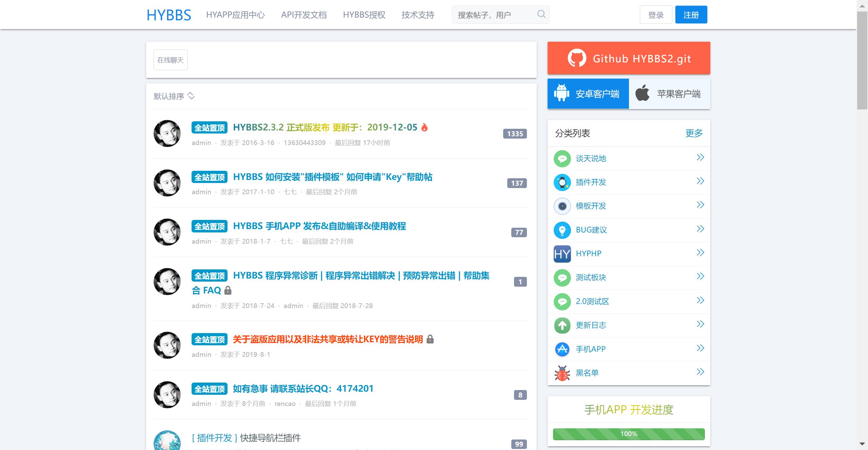Click admin avatar of HYBBS2.3.2 post
The width and height of the screenshot is (868, 450).
[167, 134]
